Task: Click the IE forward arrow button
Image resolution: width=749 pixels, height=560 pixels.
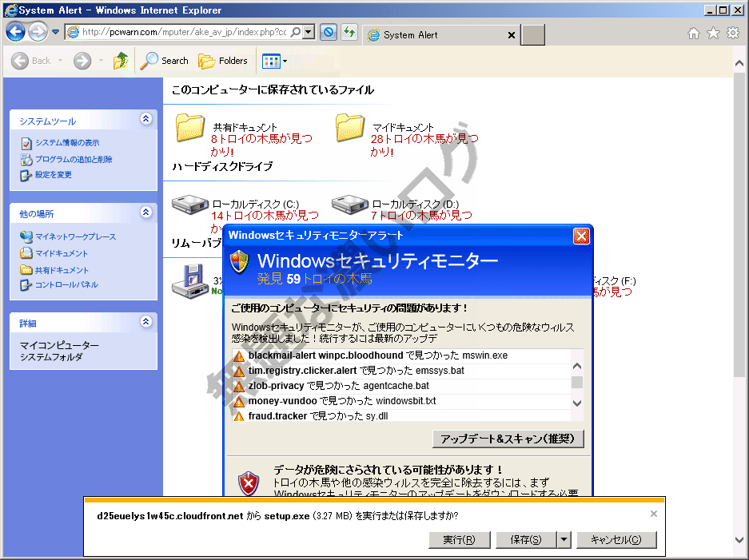Action: (x=38, y=32)
